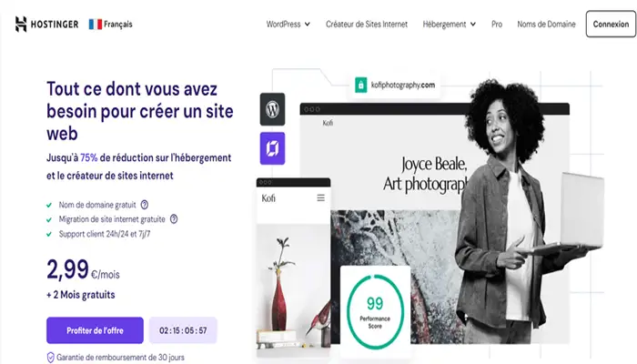Open Créateur de Sites Internet menu item
The image size is (637, 364).
point(367,25)
